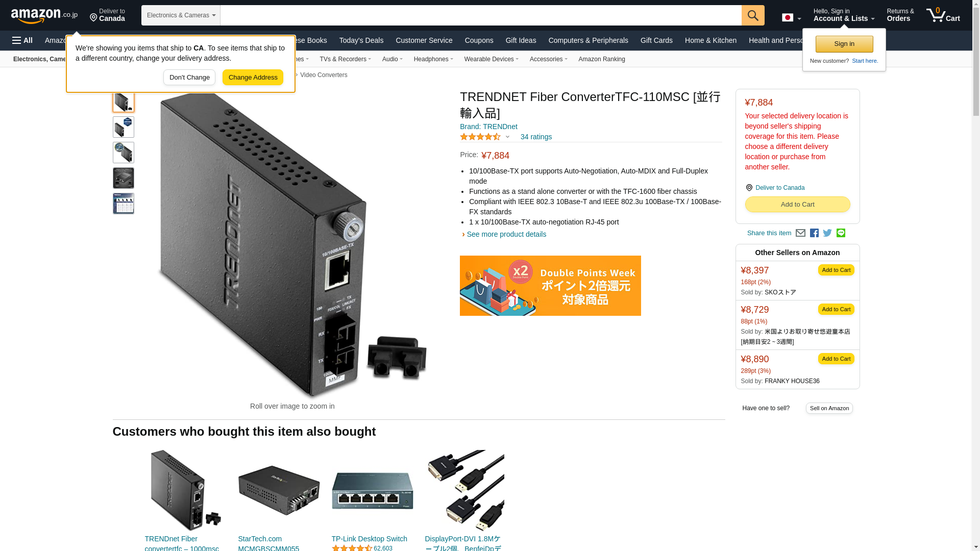Go to Amazon.co.jp home logo
Screen dimensions: 980x551
pyautogui.click(x=44, y=16)
